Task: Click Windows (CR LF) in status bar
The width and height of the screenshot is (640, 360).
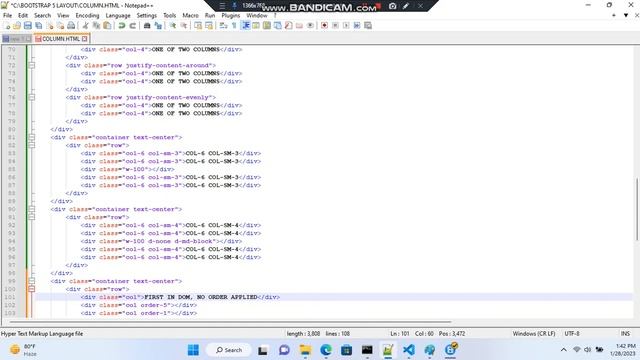Action: [x=534, y=333]
